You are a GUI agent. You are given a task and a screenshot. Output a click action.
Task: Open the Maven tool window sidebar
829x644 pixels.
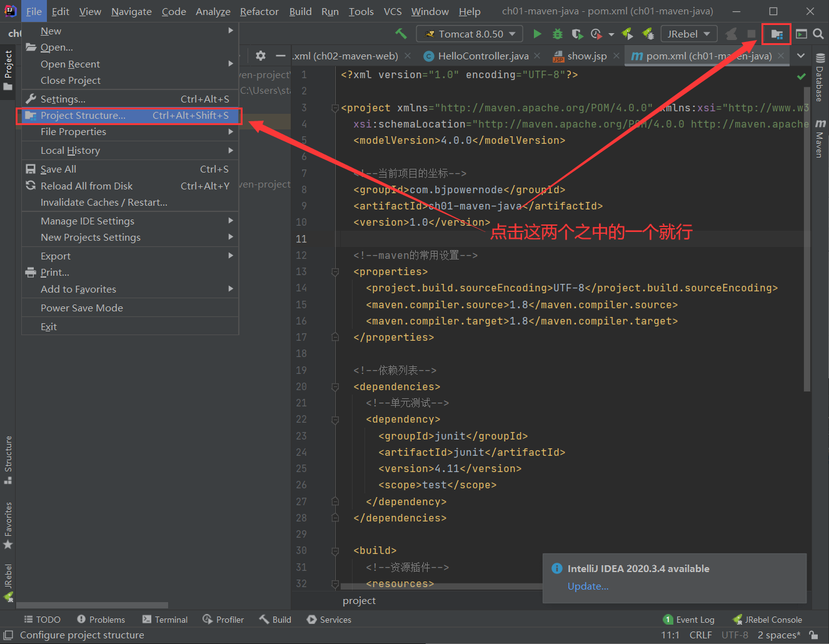(x=820, y=133)
